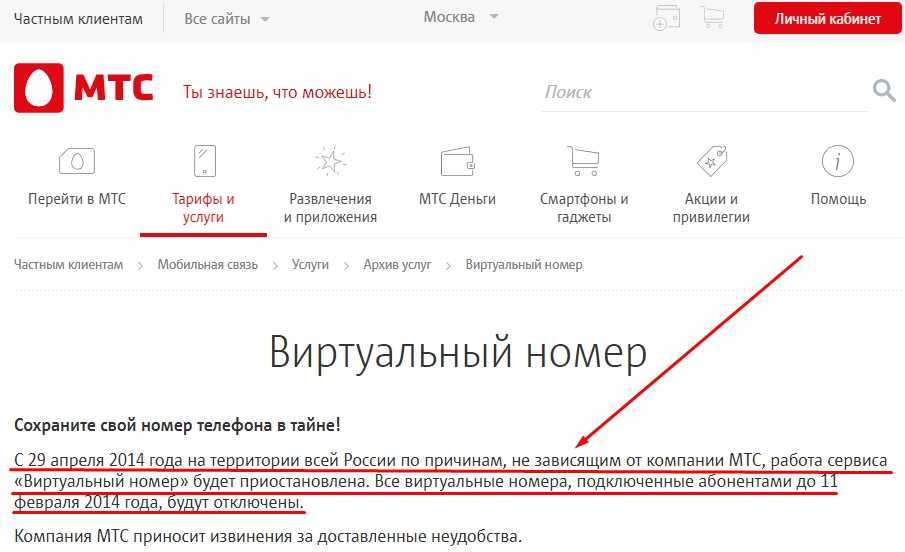The image size is (905, 552).
Task: Click the wallet-with-plus icon in top bar
Action: point(665,17)
